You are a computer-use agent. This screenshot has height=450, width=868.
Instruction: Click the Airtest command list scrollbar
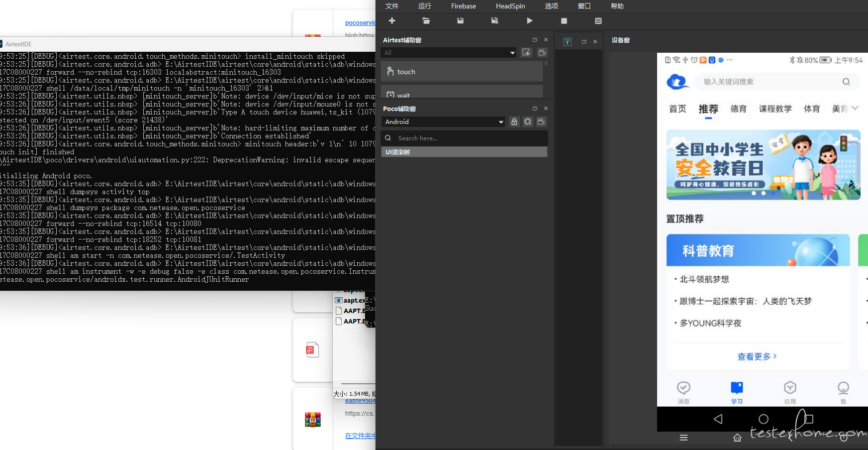tap(546, 63)
